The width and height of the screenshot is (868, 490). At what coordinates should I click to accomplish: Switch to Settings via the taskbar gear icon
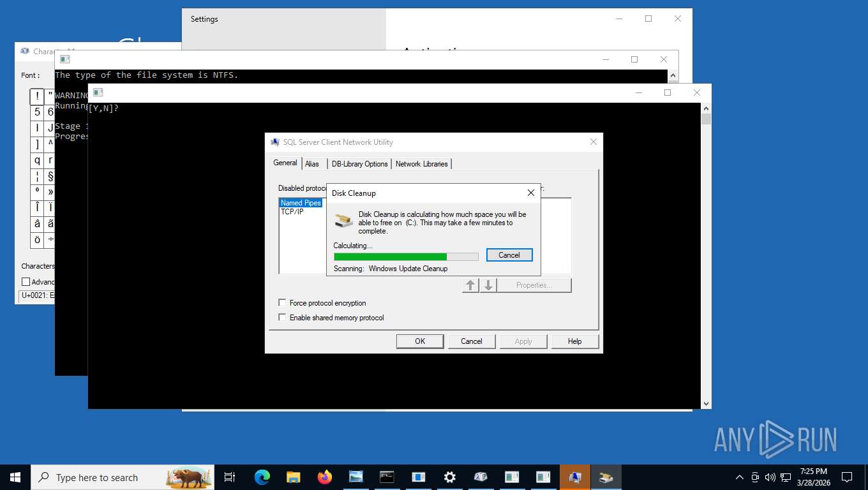pos(449,477)
